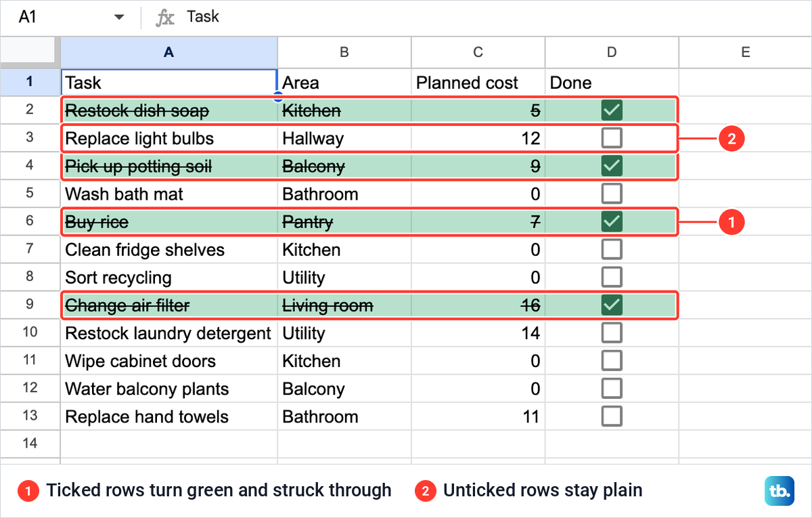Uncheck Done box for Change air filter

pos(612,305)
